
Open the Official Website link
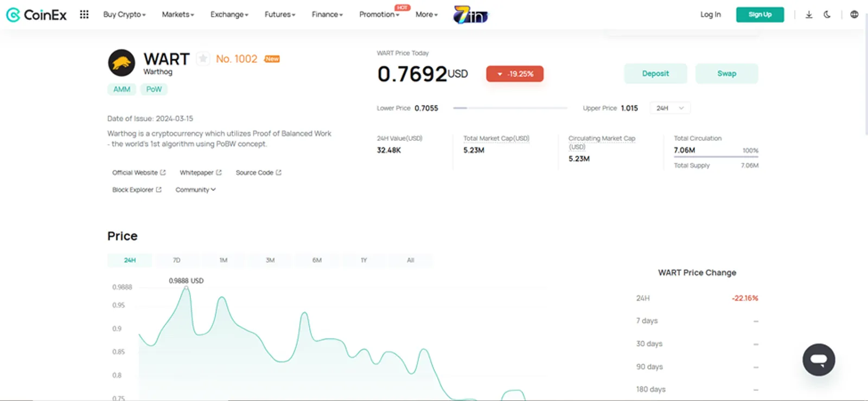139,173
